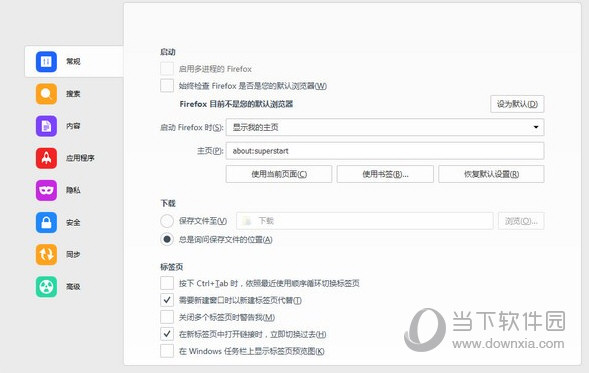Image resolution: width=589 pixels, height=373 pixels.
Task: Select 保存文件至 radio button
Action: coord(167,221)
